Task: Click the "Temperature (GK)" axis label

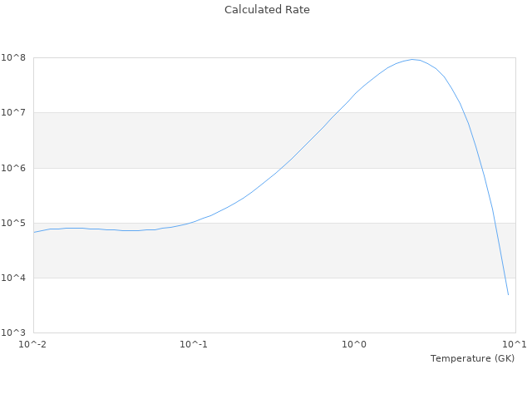Action: (x=472, y=358)
